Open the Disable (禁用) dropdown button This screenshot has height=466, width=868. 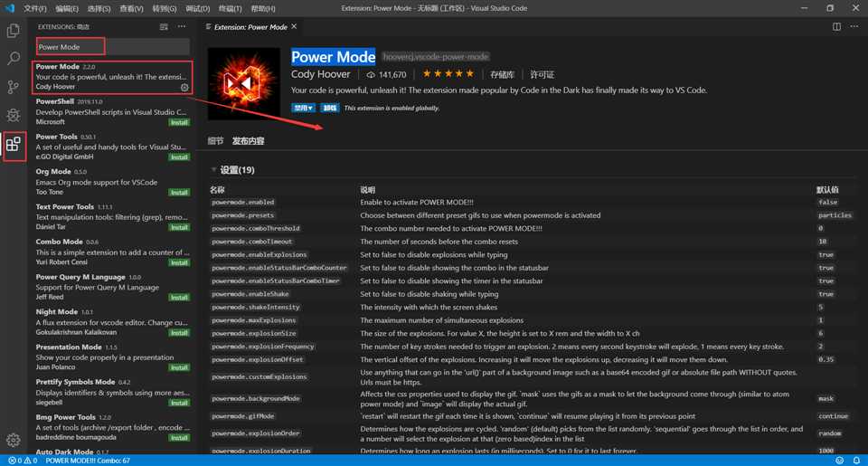coord(304,108)
